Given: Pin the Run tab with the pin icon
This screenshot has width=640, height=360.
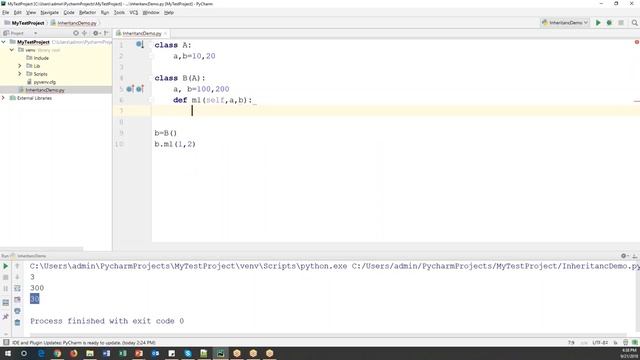Looking at the screenshot, I should pyautogui.click(x=6, y=316).
